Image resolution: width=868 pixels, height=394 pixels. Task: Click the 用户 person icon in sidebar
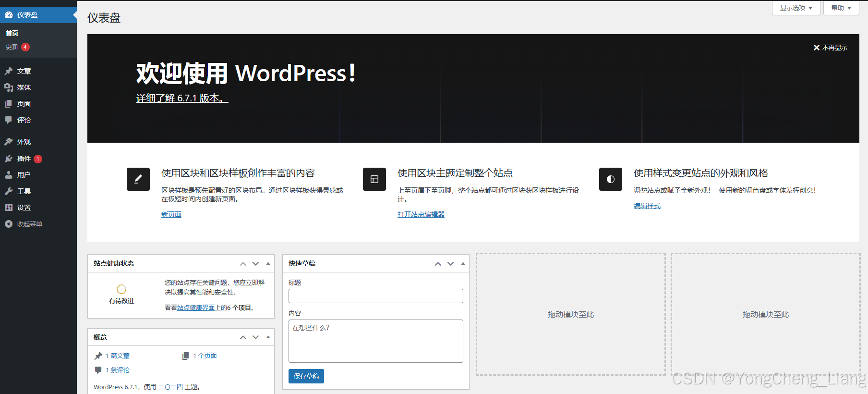tap(9, 175)
